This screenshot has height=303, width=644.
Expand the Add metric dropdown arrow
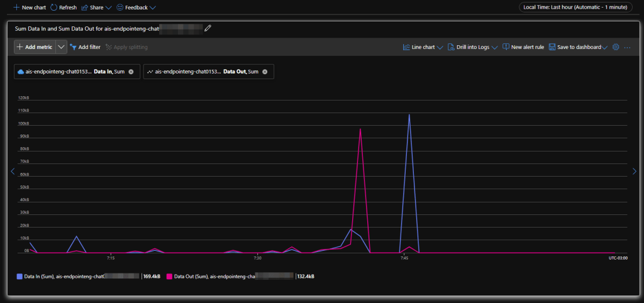click(x=61, y=47)
